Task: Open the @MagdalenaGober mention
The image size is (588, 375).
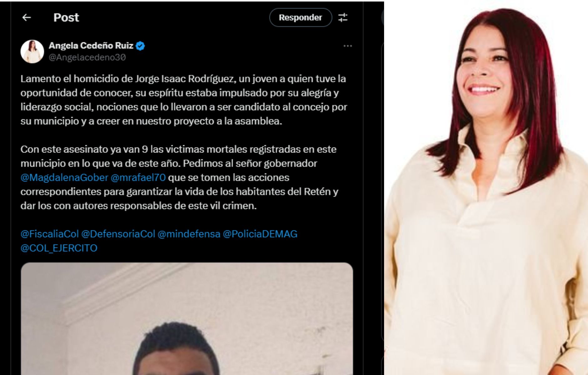Action: coord(64,177)
